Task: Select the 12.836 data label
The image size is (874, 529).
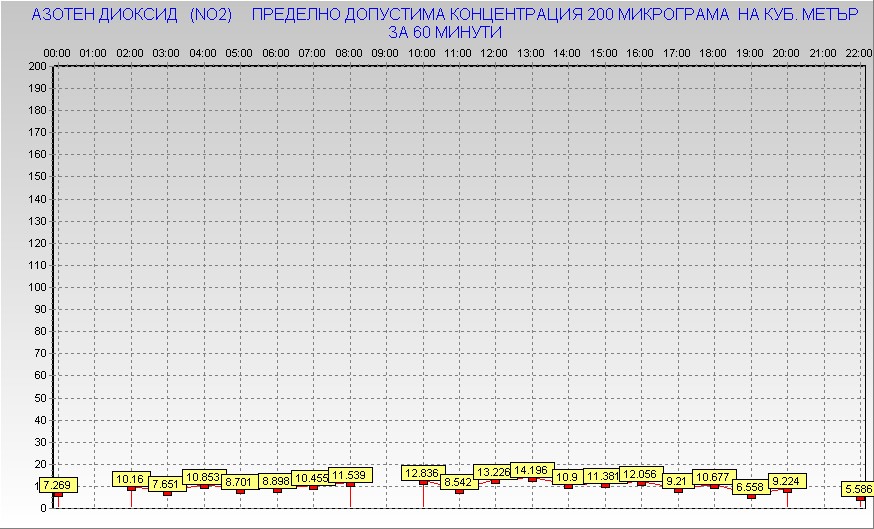Action: pos(422,472)
